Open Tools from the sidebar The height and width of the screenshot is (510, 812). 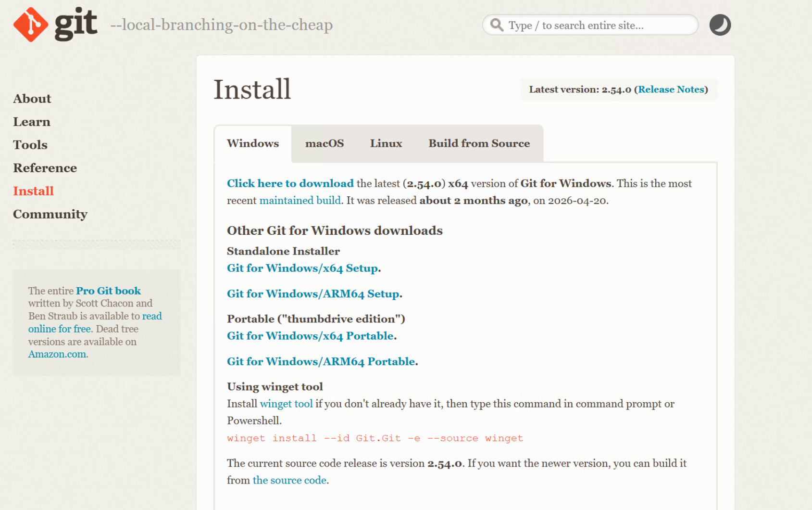30,145
